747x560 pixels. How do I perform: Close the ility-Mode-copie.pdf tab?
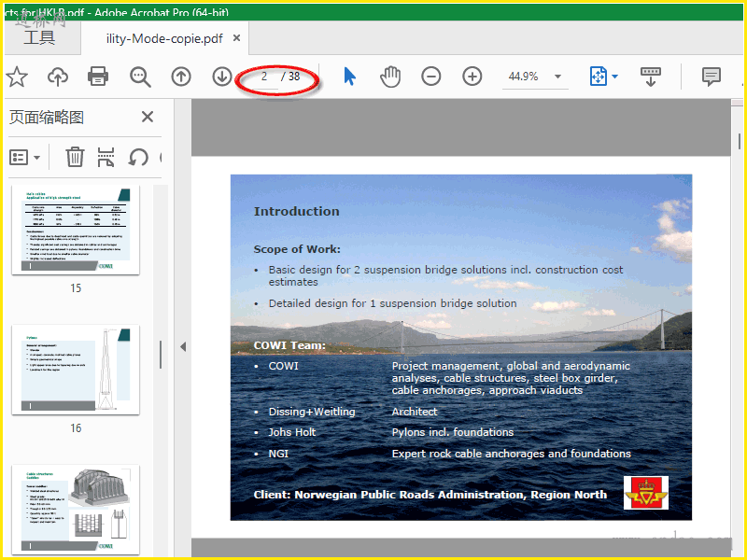click(x=237, y=38)
